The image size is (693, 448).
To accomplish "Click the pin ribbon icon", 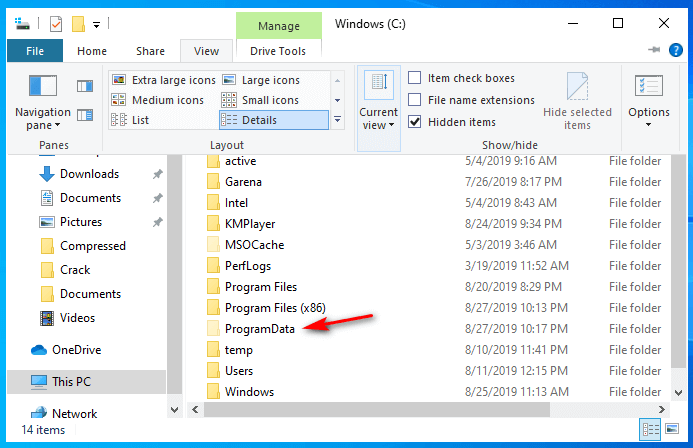I will pyautogui.click(x=654, y=49).
